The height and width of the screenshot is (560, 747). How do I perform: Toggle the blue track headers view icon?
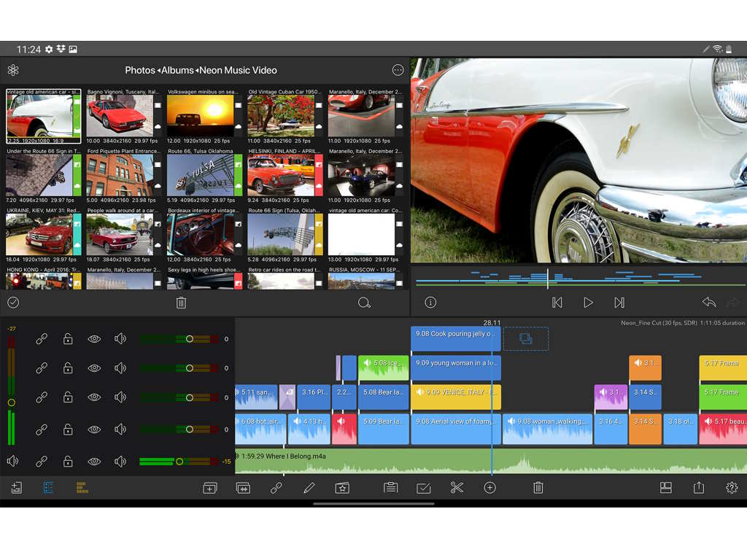tap(48, 488)
